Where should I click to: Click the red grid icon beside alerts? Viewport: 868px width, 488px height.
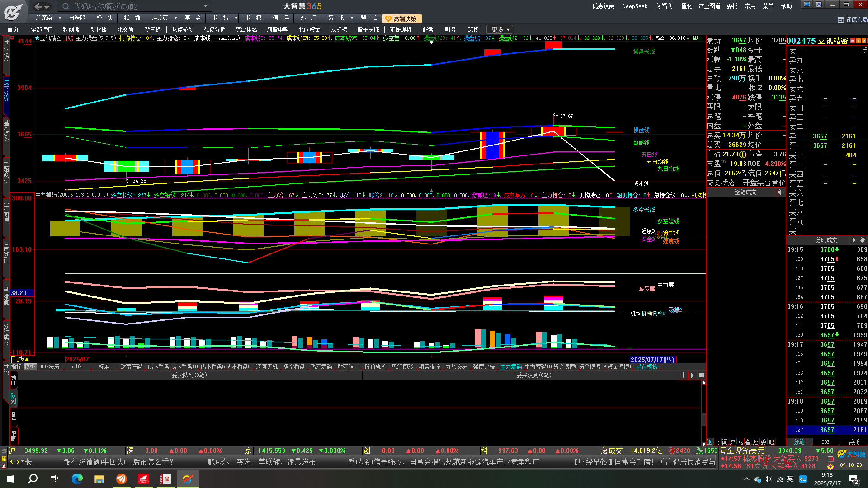point(830,459)
